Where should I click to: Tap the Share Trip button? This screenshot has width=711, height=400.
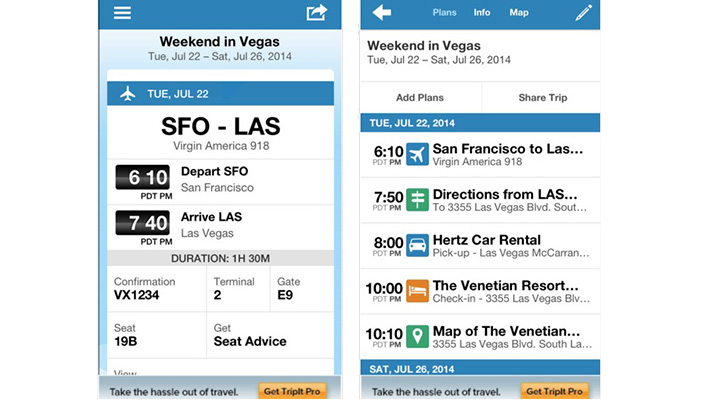click(x=541, y=98)
